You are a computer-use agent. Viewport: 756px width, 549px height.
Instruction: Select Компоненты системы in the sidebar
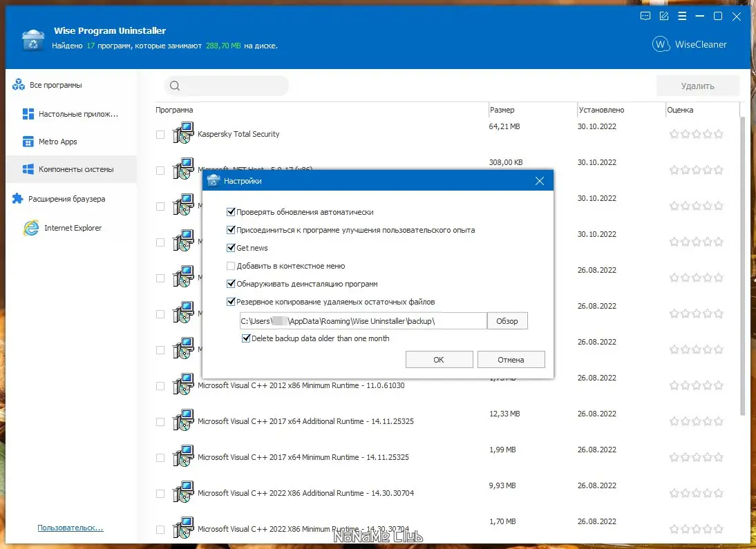point(29,169)
